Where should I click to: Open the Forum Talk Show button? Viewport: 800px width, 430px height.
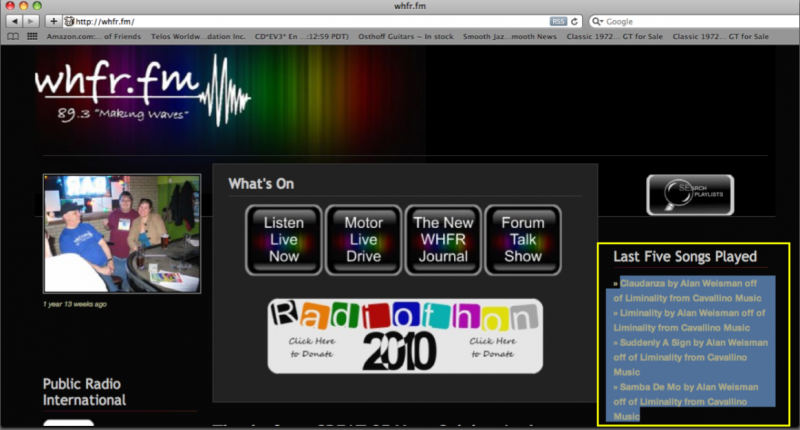(523, 240)
